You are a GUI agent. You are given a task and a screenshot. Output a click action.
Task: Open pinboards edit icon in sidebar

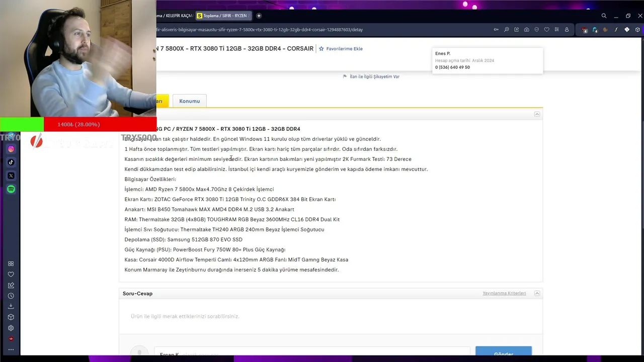[x=11, y=285]
